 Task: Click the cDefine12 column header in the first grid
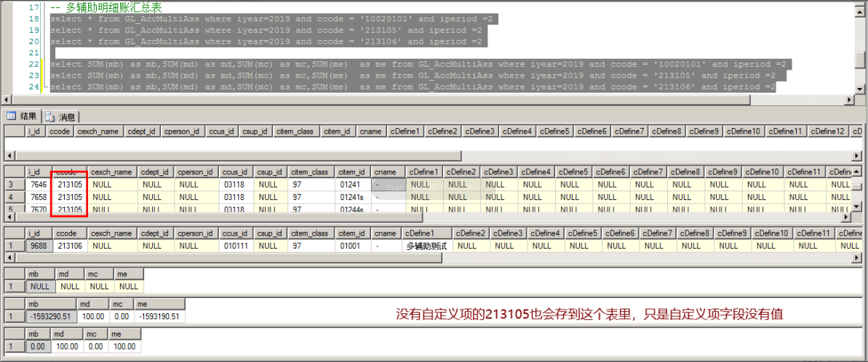(x=827, y=131)
